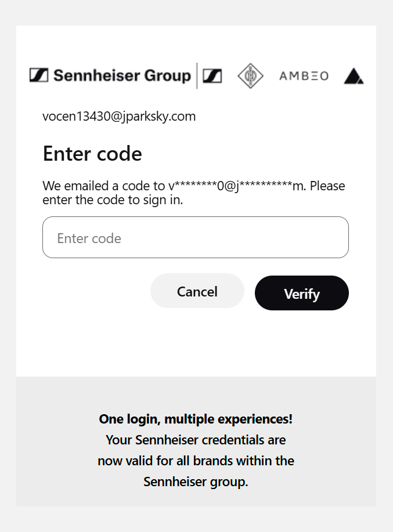This screenshot has height=532, width=393.
Task: Click the "Your Sennheiser credentials are" line
Action: 196,440
